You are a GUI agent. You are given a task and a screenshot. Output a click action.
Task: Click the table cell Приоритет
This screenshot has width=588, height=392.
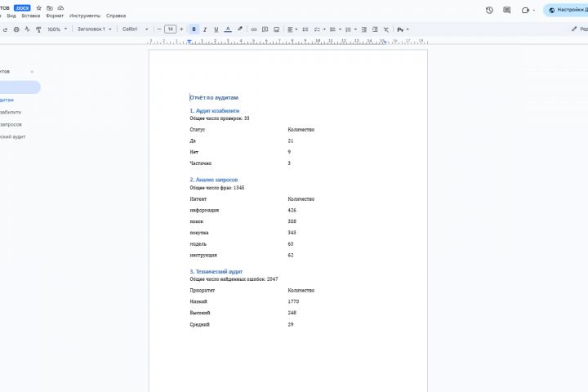pyautogui.click(x=203, y=291)
